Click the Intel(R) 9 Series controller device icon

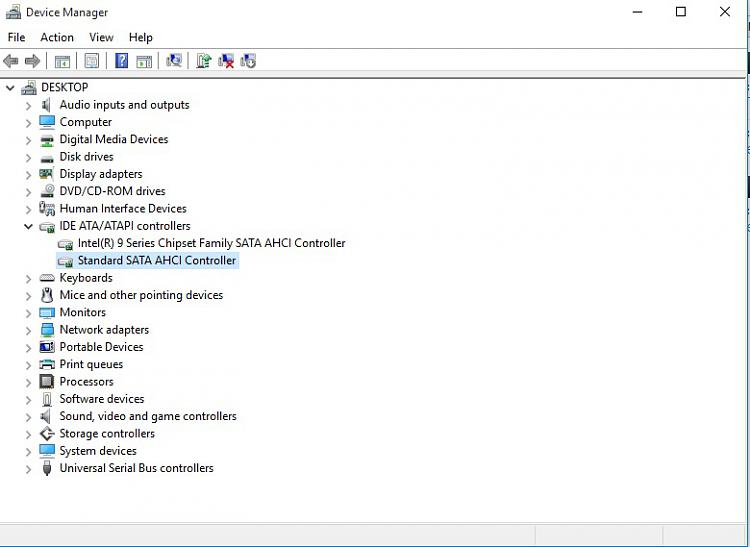pos(65,244)
